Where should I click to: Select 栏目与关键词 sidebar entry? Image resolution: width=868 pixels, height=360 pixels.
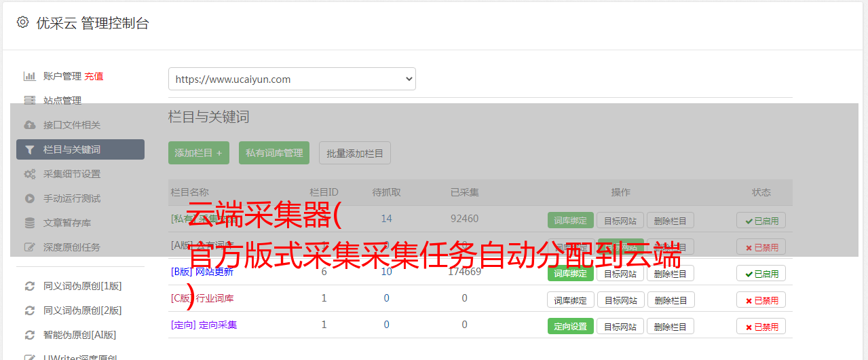pos(80,149)
